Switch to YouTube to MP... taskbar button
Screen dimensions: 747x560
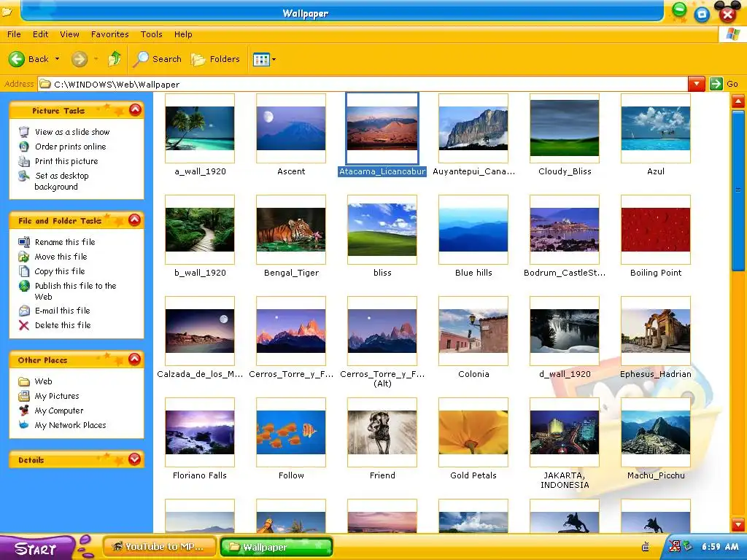click(160, 547)
